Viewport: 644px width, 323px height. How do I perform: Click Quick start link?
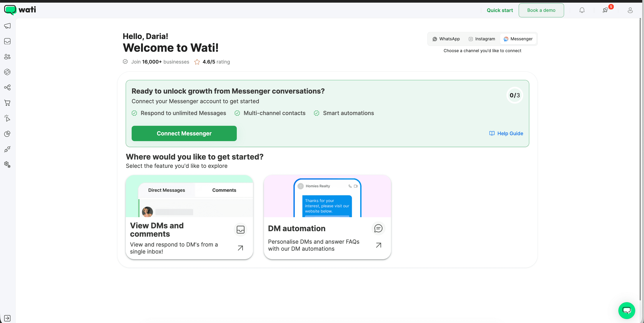tap(499, 10)
